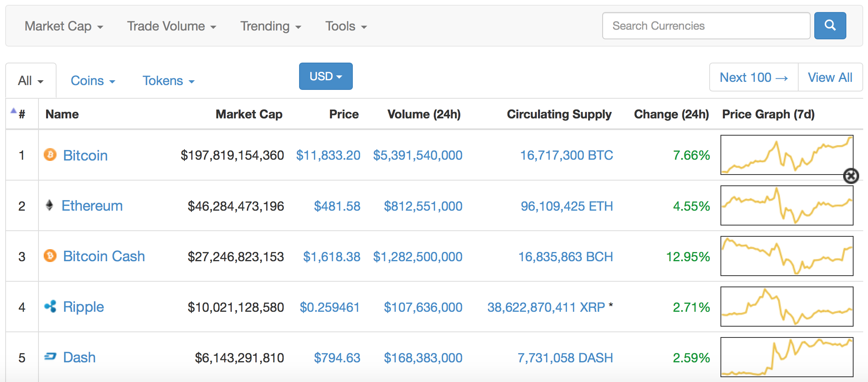Sort by Volume (24h) column header

click(424, 114)
